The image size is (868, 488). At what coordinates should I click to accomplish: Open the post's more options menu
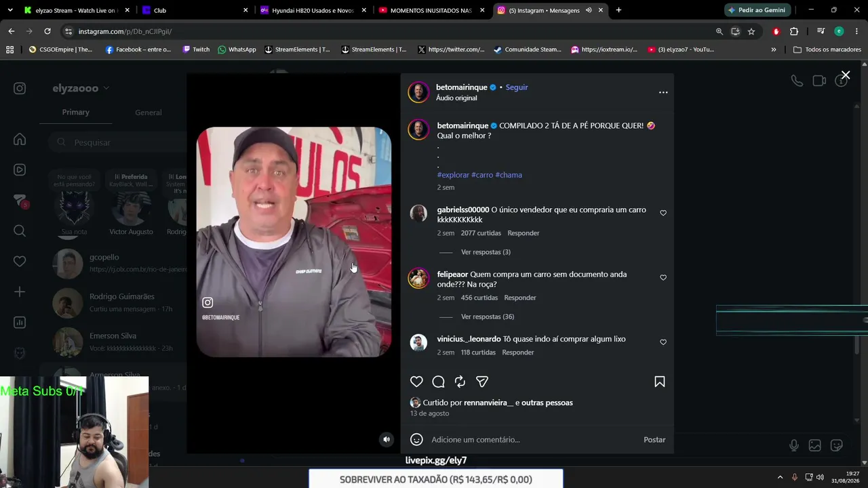[663, 92]
